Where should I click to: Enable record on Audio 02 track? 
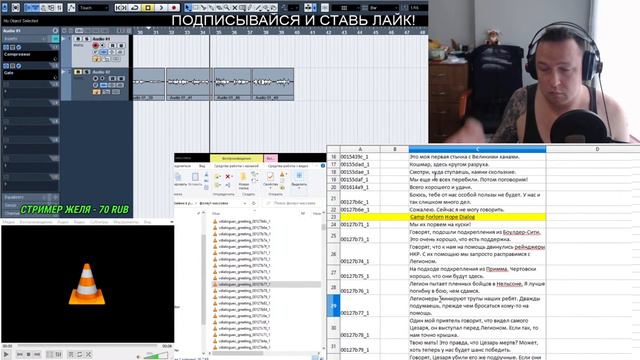coord(96,79)
